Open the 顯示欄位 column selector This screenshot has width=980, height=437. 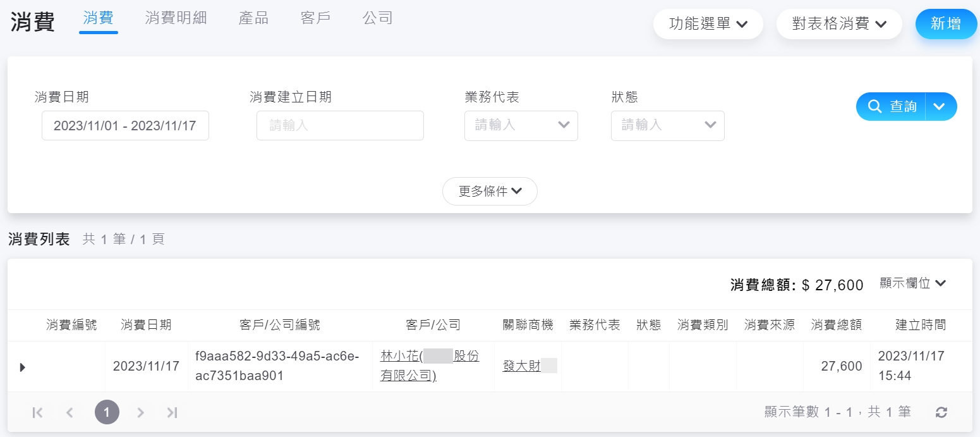[x=912, y=283]
